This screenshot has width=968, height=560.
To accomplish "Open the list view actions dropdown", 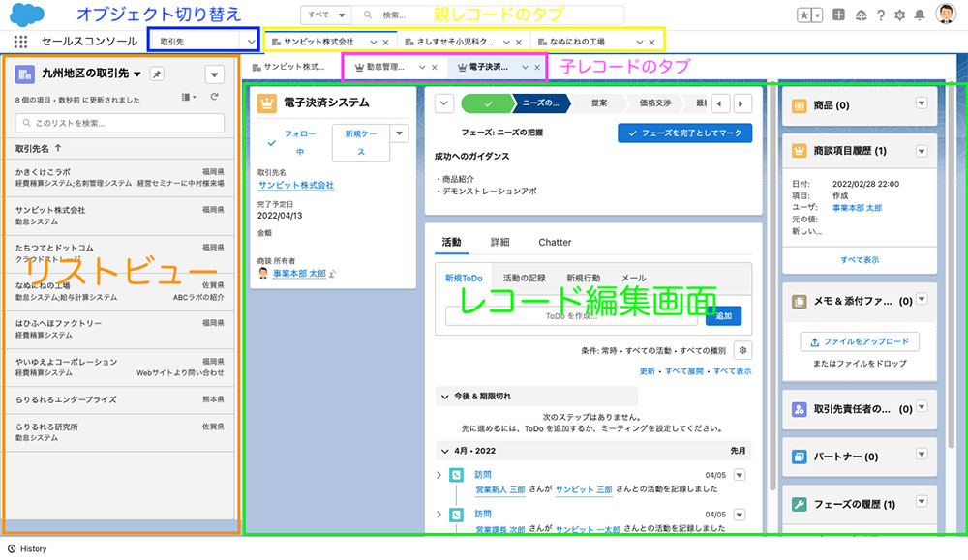I will click(214, 74).
